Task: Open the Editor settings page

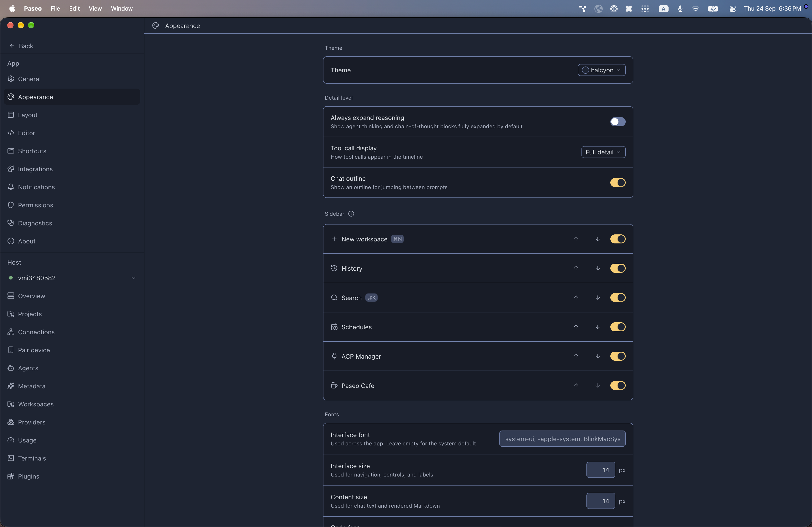Action: click(x=72, y=133)
